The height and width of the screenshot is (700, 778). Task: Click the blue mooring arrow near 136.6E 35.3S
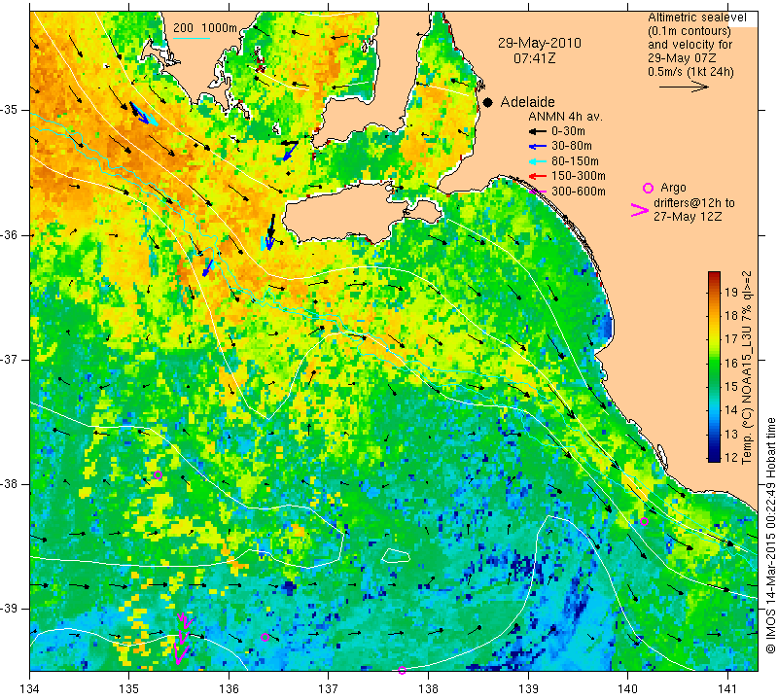pyautogui.click(x=290, y=151)
